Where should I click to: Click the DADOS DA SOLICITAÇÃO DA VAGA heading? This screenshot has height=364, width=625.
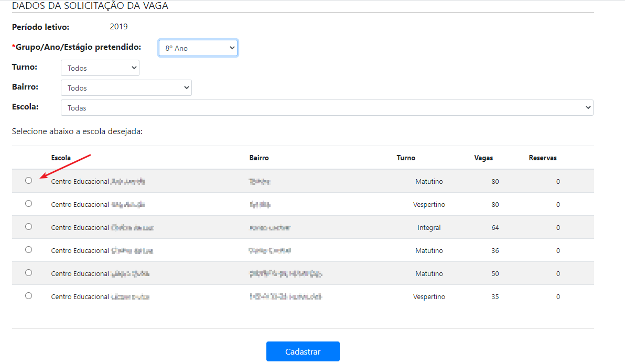coord(90,6)
